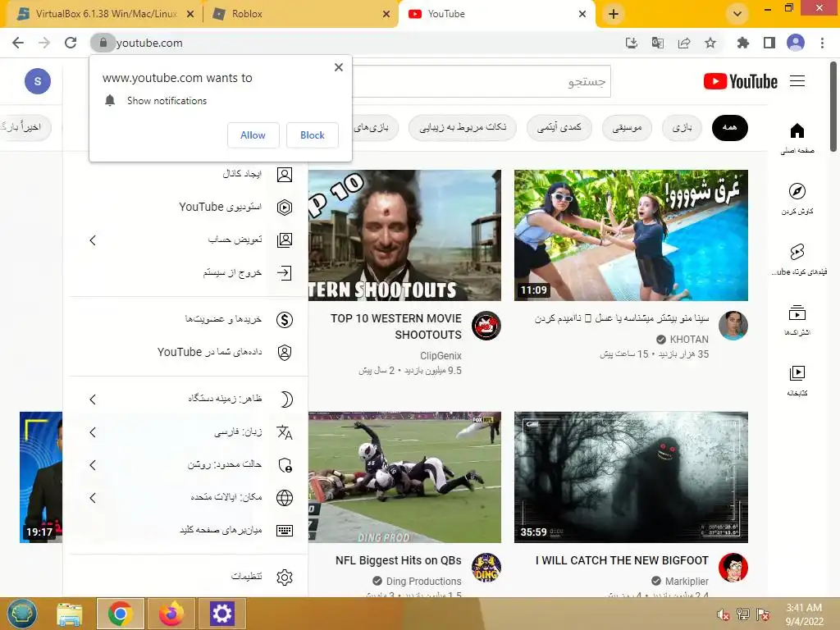Click the purchases dollar sign icon
The height and width of the screenshot is (630, 840).
[x=285, y=320]
